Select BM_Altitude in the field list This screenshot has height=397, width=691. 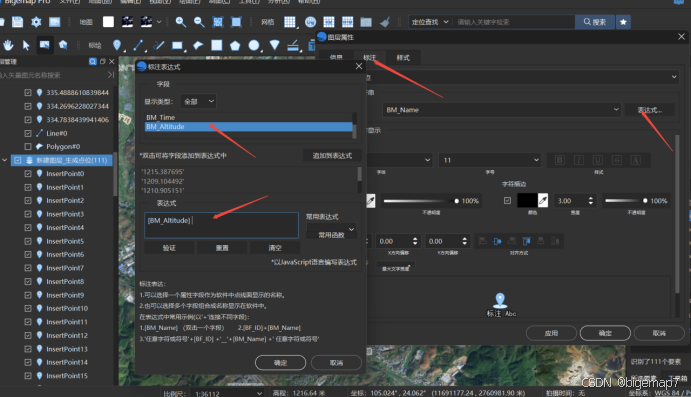pyautogui.click(x=249, y=127)
